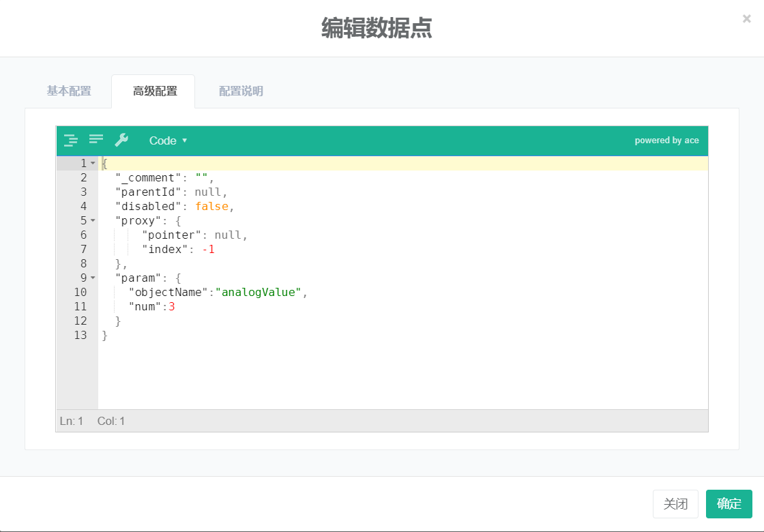Collapse the root object at line 1
Image resolution: width=764 pixels, height=532 pixels.
[93, 164]
